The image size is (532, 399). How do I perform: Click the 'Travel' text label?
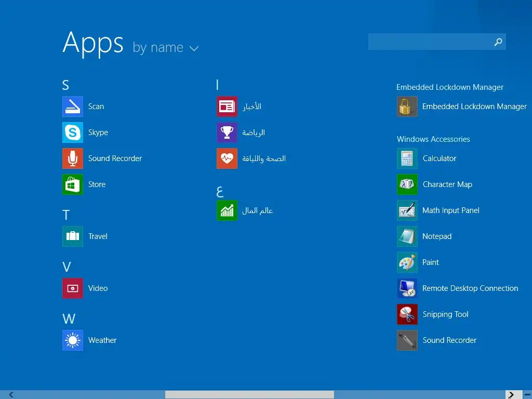[x=98, y=236]
